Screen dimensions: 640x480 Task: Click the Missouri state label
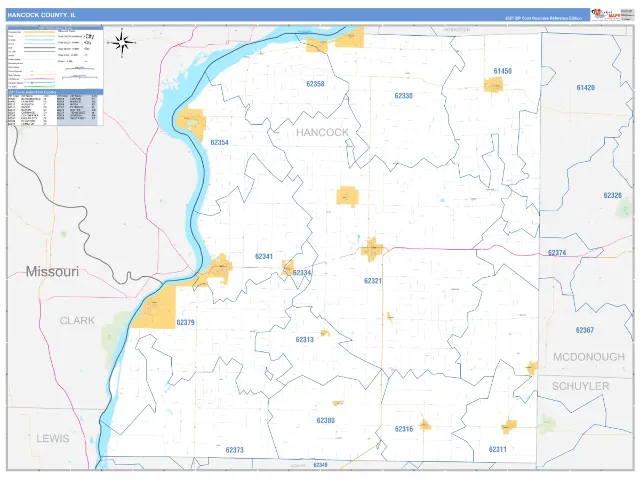point(52,271)
